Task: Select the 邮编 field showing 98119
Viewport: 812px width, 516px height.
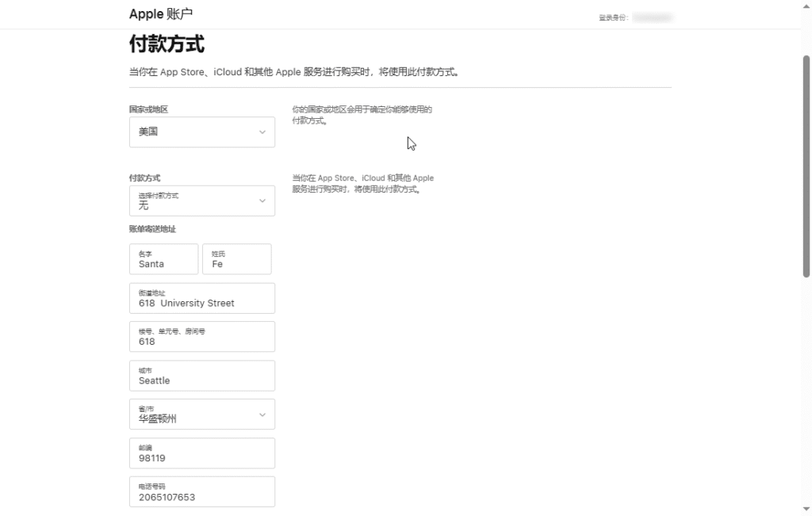Action: (x=201, y=453)
